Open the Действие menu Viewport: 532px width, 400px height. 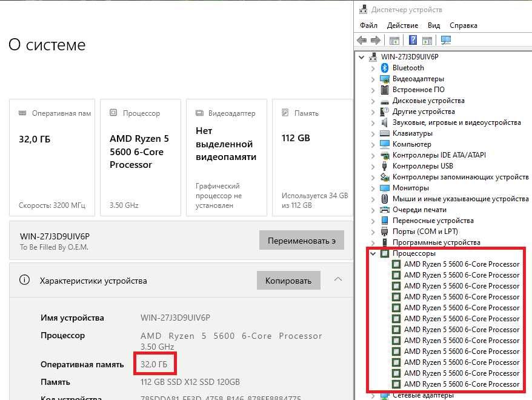pos(402,25)
